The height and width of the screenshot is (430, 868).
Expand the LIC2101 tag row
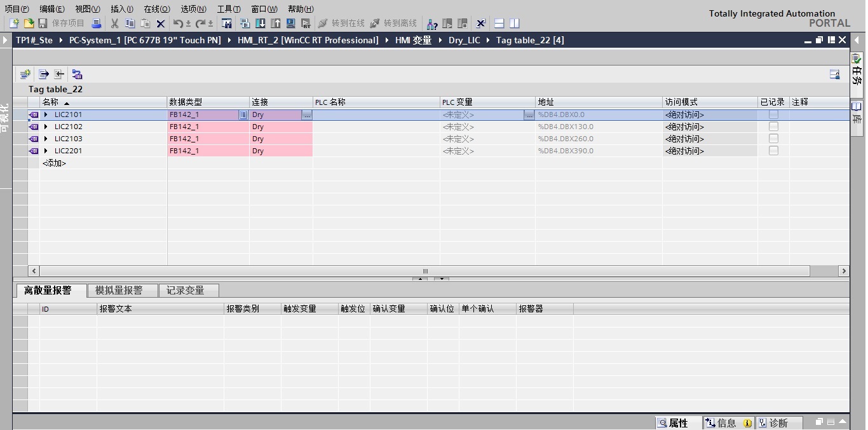click(46, 114)
